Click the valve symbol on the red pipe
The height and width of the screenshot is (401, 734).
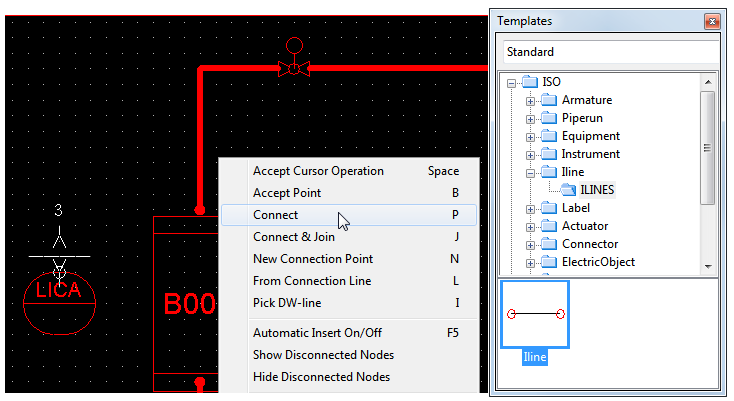pos(293,69)
